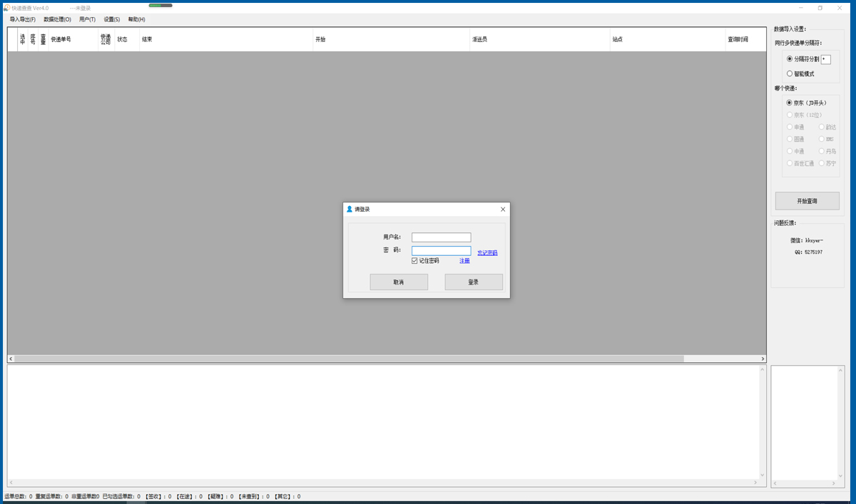The image size is (856, 504).
Task: Click the user icon in login dialog title
Action: [349, 209]
